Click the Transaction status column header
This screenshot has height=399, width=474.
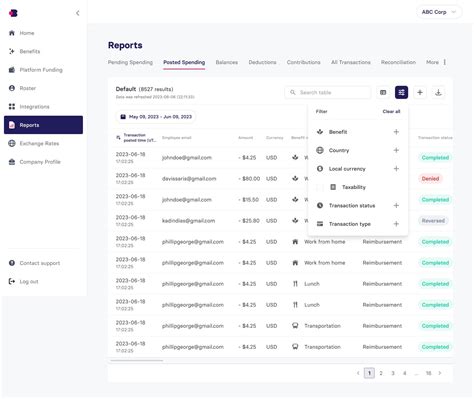(x=435, y=138)
